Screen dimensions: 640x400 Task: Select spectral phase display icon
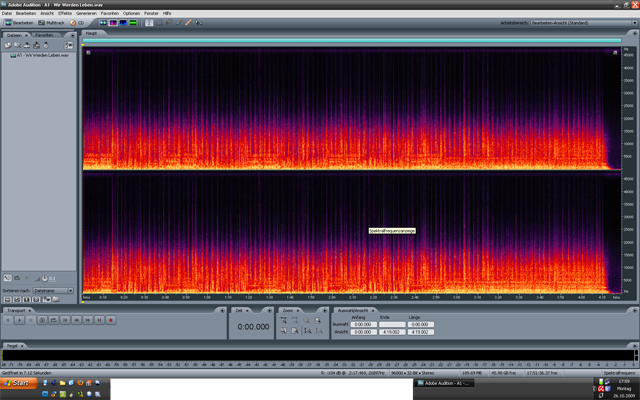coord(133,23)
